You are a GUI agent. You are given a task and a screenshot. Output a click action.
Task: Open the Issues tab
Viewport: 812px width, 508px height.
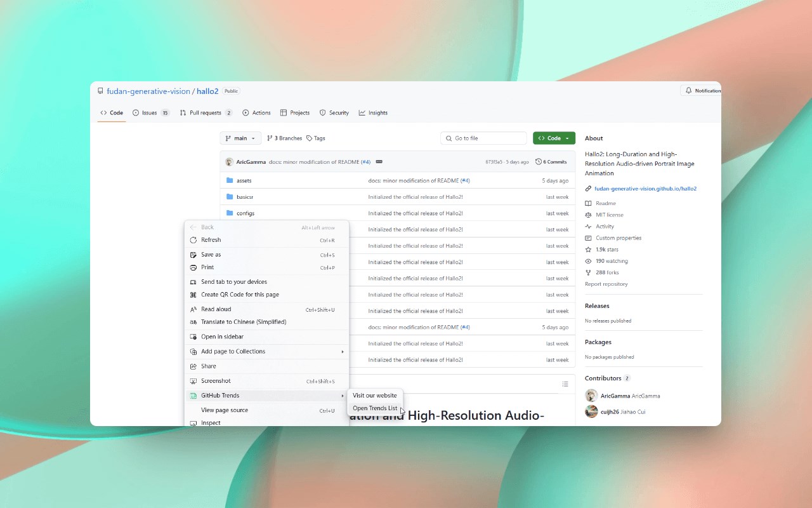pyautogui.click(x=151, y=113)
